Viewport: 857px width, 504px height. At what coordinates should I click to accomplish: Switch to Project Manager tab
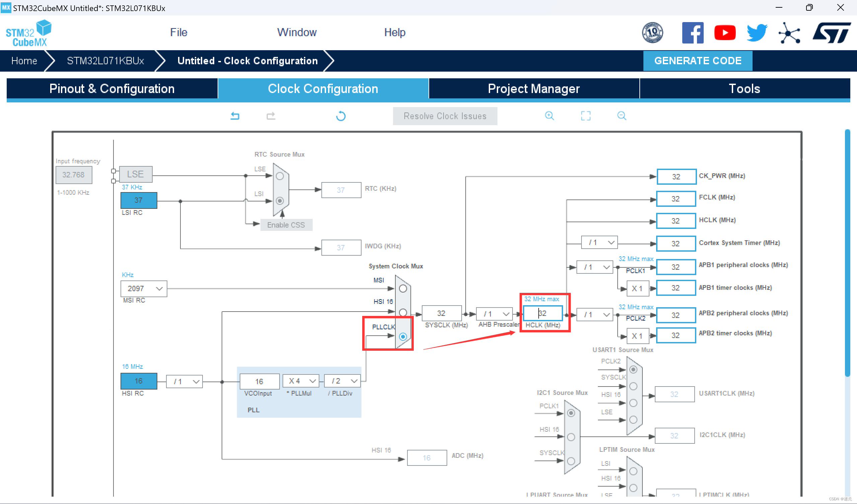[x=534, y=88]
